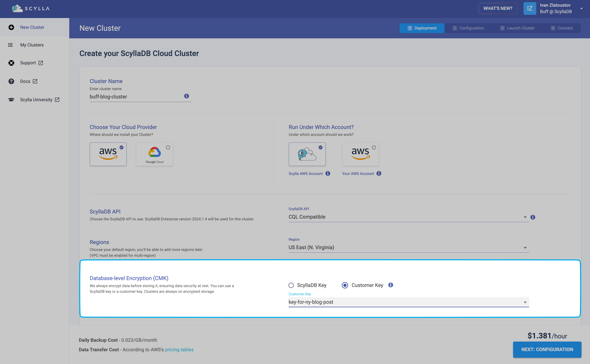Select AWS as cloud provider
This screenshot has width=590, height=364.
(x=108, y=154)
